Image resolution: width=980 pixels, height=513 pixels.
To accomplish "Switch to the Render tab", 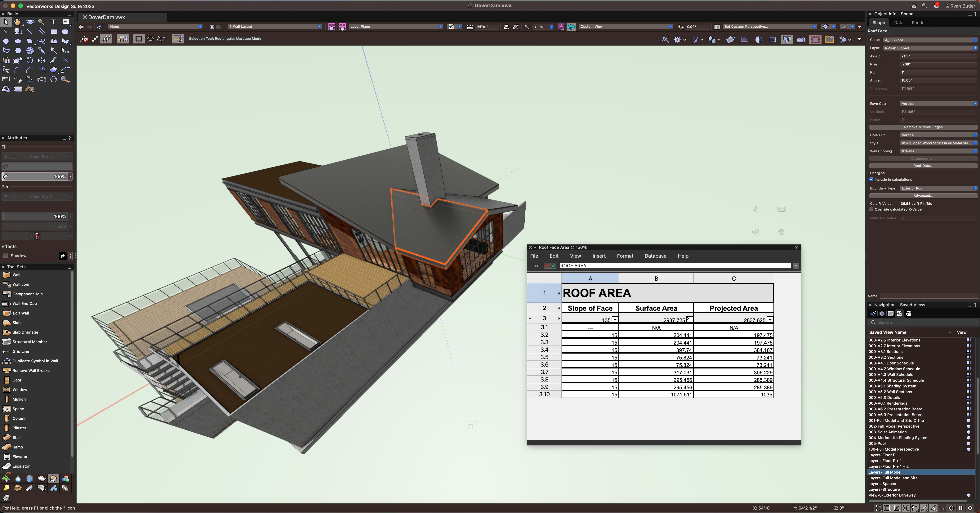I will 918,23.
